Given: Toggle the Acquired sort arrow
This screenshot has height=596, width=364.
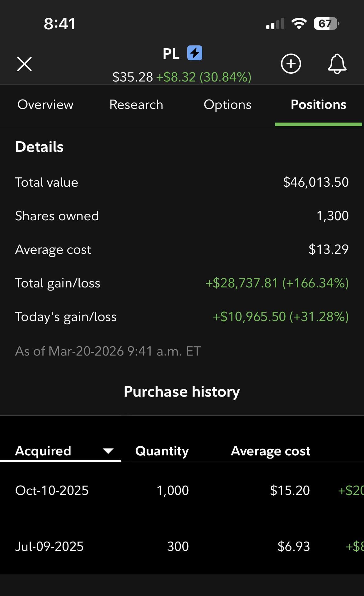Looking at the screenshot, I should click(x=108, y=451).
